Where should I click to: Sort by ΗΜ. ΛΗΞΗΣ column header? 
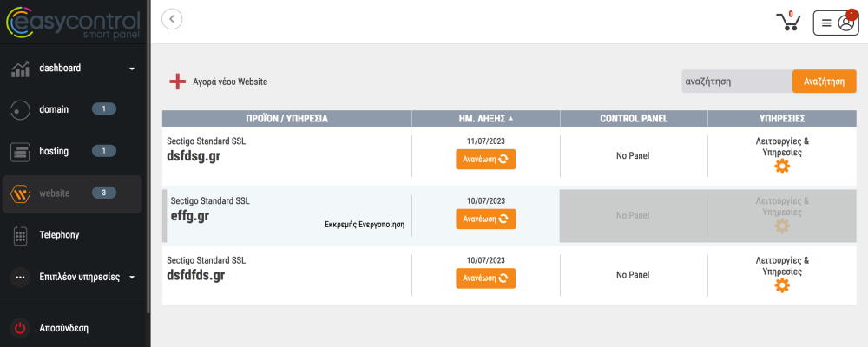pos(485,118)
